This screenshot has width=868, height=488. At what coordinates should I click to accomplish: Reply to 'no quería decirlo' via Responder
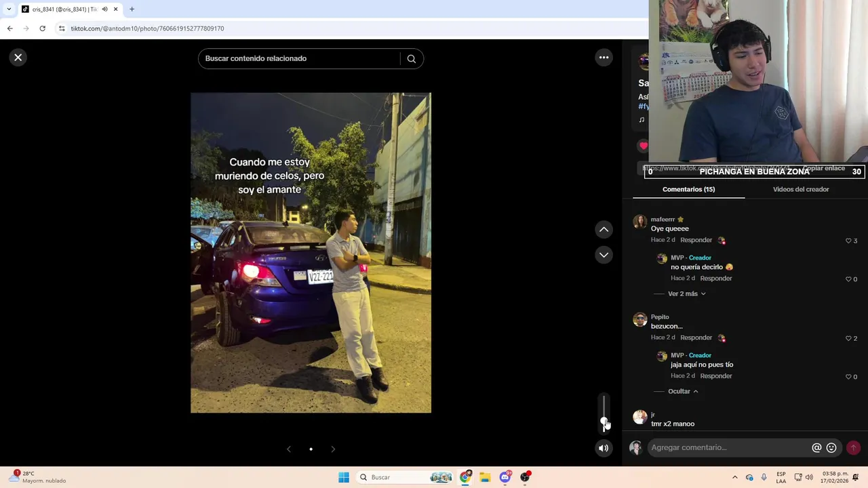coord(716,279)
